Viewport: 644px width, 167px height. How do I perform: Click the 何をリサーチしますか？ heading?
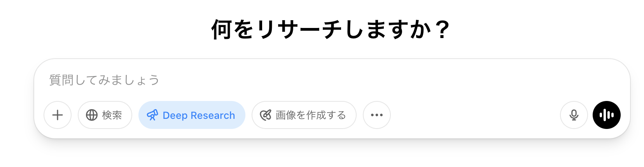click(x=331, y=30)
